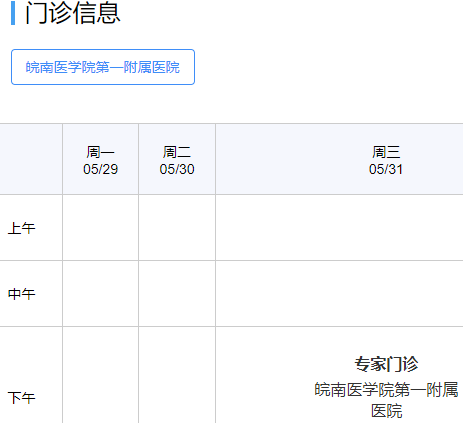Image resolution: width=463 pixels, height=423 pixels.
Task: Click Tuesday morning empty schedule cell
Action: tap(177, 228)
